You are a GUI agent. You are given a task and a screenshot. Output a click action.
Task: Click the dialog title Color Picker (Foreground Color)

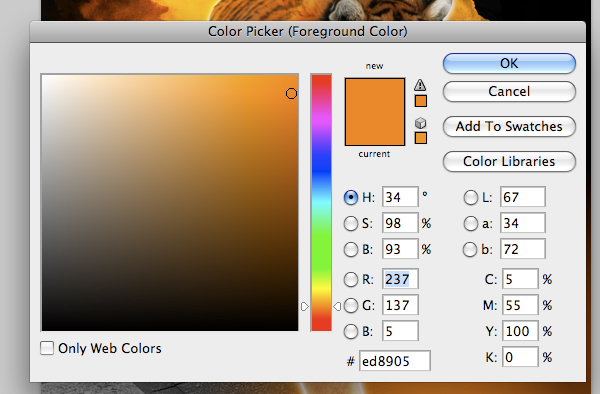(308, 31)
